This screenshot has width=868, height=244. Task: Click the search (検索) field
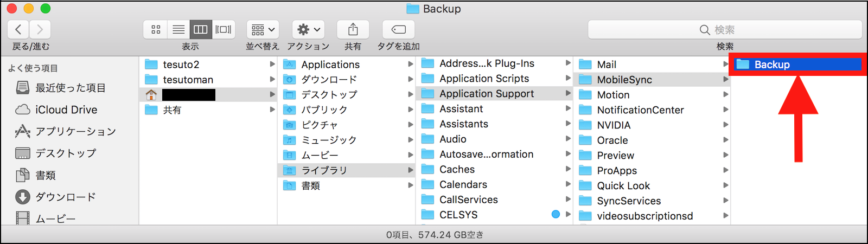click(725, 30)
